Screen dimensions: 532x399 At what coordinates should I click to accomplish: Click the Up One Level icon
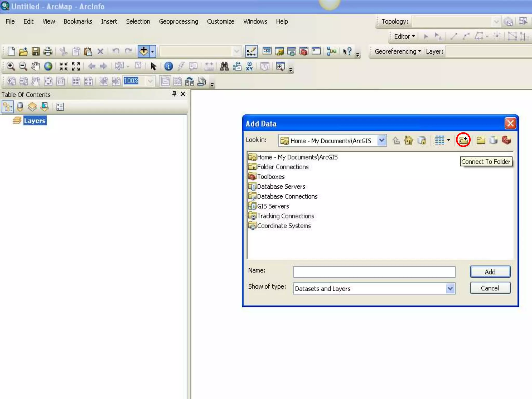pos(396,141)
